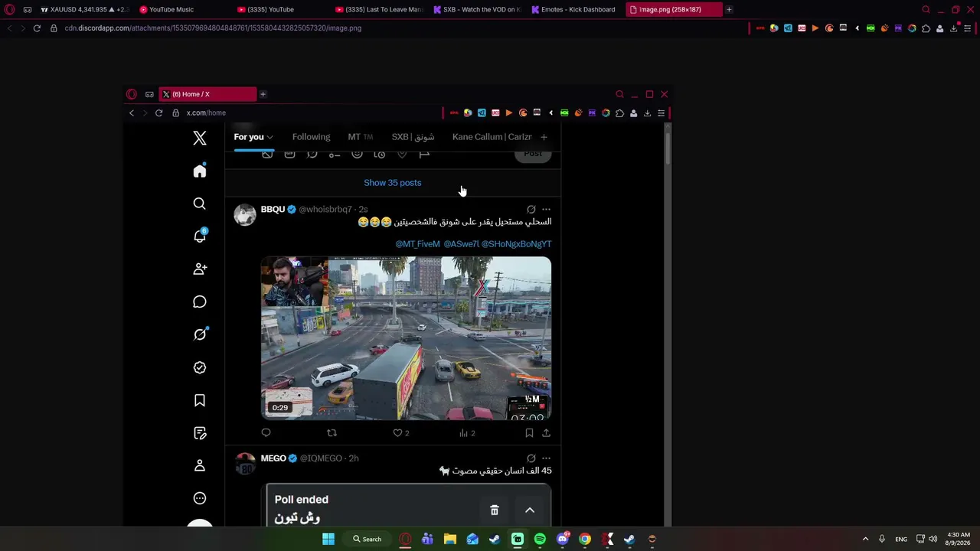The width and height of the screenshot is (980, 551).
Task: Go to Home in the X sidebar
Action: [x=200, y=171]
